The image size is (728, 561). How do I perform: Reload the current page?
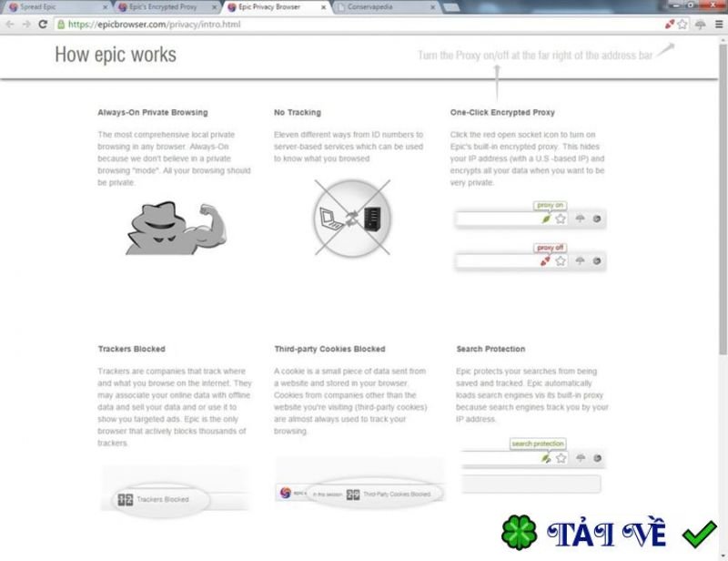pyautogui.click(x=43, y=25)
